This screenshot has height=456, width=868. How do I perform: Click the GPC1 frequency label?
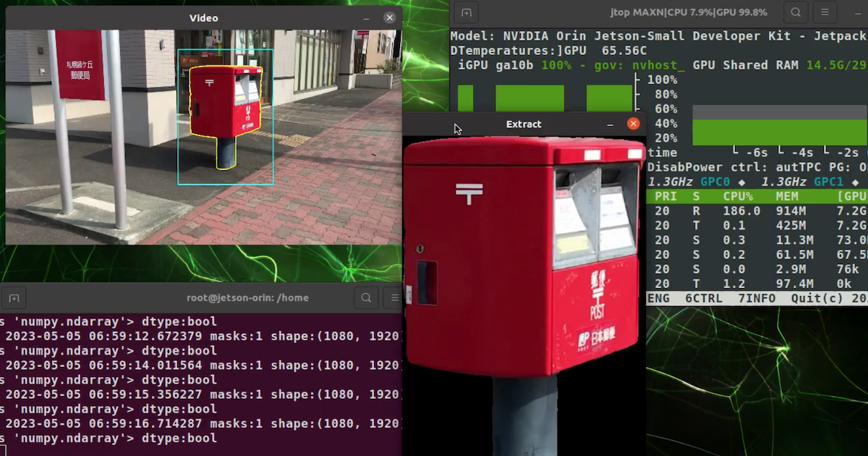point(828,182)
